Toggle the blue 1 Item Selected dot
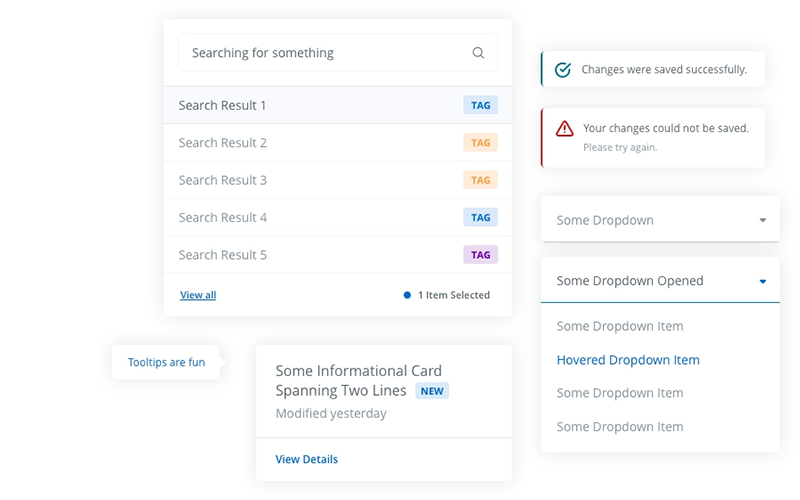The image size is (800, 500). click(x=407, y=295)
